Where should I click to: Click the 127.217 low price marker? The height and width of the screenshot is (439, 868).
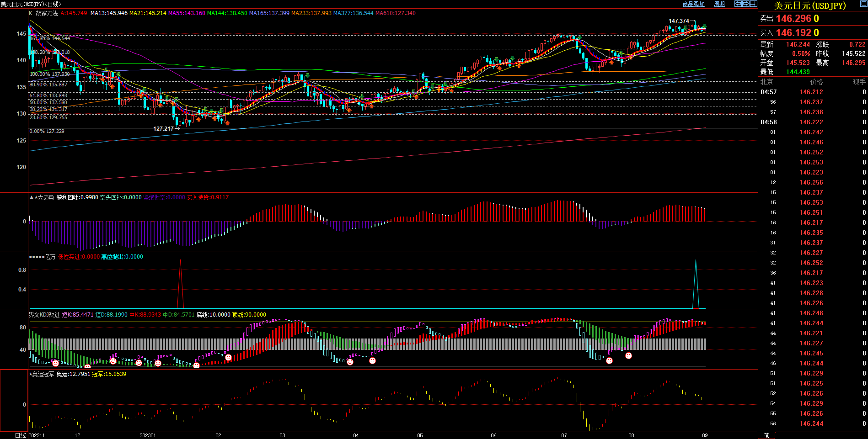point(163,129)
